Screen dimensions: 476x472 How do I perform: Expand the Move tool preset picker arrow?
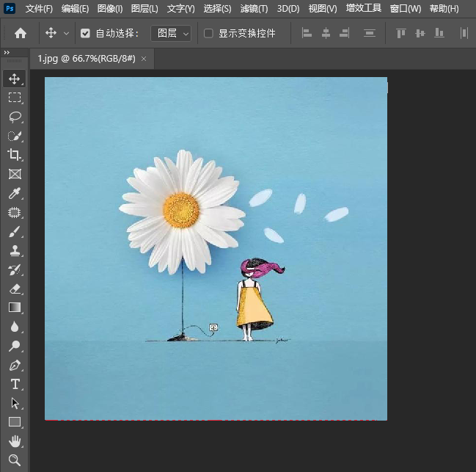coord(66,34)
